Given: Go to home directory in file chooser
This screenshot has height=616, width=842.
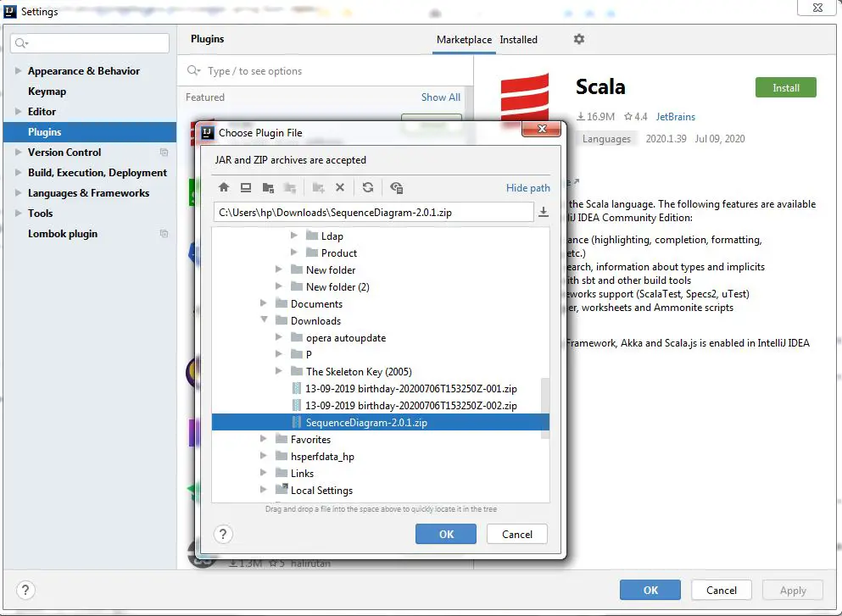Looking at the screenshot, I should tap(224, 187).
